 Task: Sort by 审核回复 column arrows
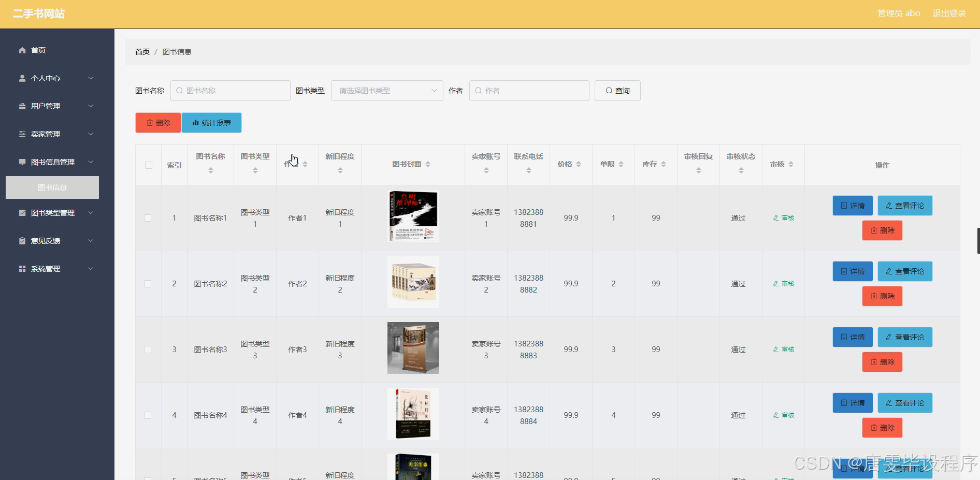click(699, 170)
